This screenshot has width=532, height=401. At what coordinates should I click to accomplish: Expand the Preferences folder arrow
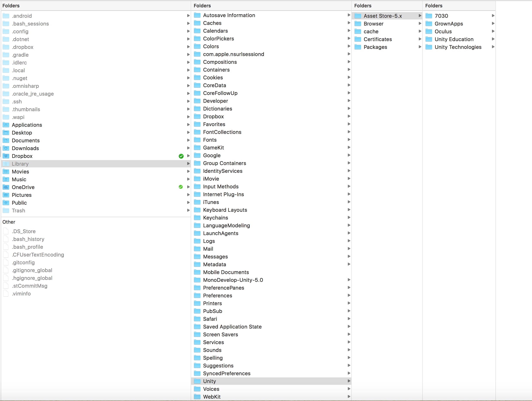tap(349, 295)
